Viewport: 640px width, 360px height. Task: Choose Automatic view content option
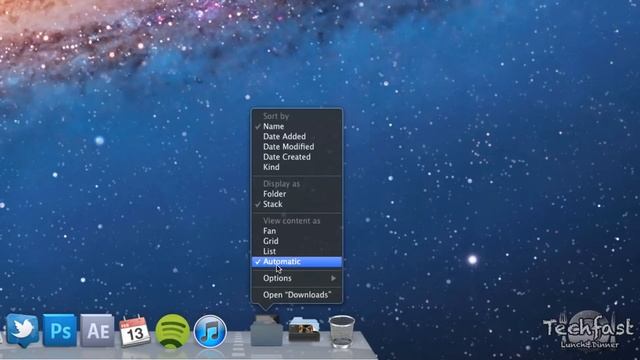point(297,262)
